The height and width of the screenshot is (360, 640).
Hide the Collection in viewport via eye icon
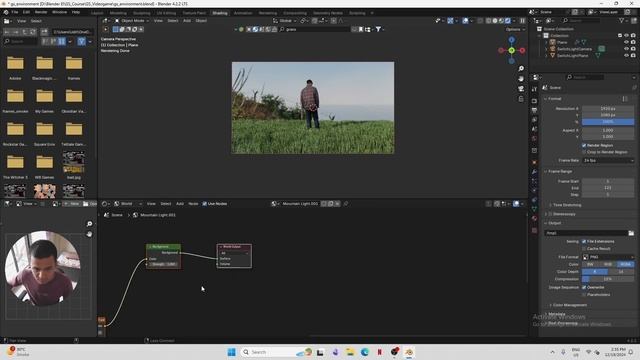(x=627, y=36)
